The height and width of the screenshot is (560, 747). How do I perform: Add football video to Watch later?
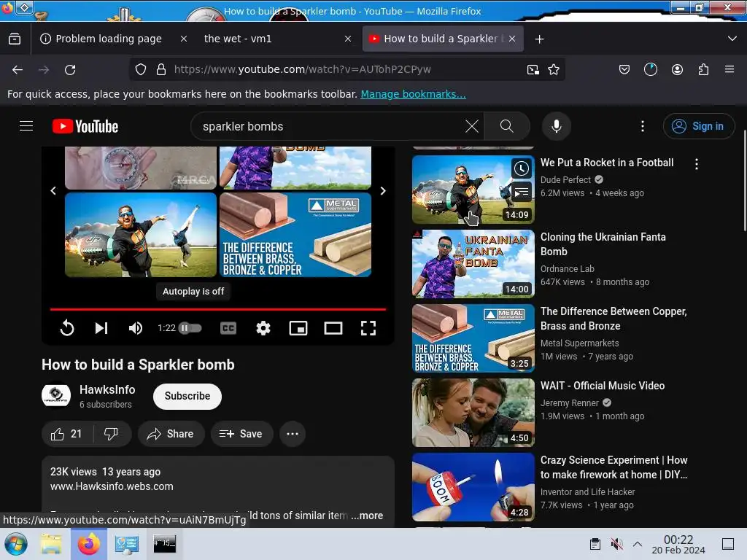[521, 168]
